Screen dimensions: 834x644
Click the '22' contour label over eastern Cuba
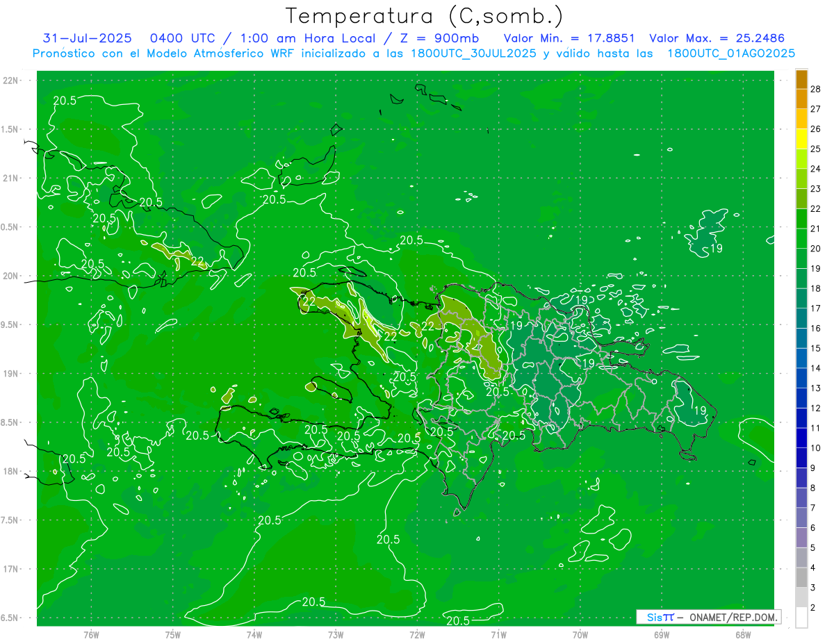tap(198, 262)
